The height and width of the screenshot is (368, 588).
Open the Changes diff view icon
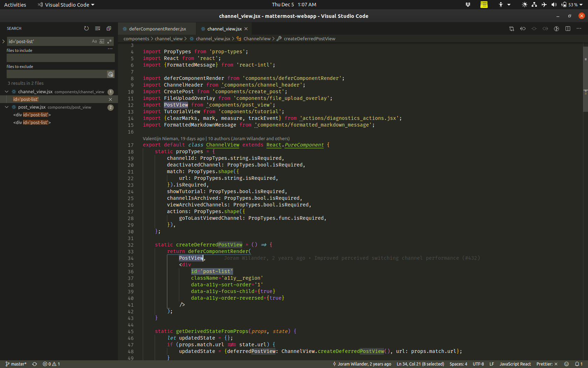pyautogui.click(x=512, y=29)
